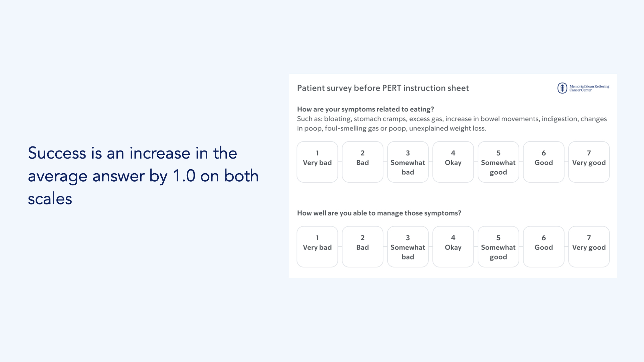Click the 'How are your symptoms related to eating?' question

365,109
